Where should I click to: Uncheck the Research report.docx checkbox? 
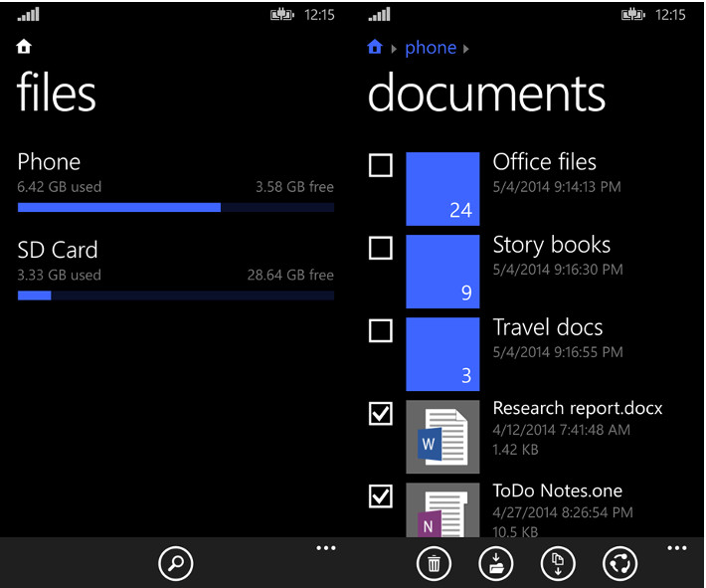point(381,414)
